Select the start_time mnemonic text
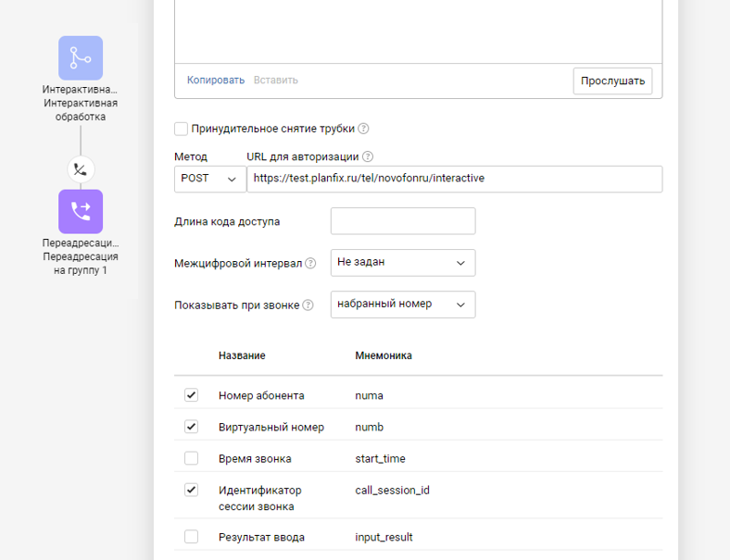 coord(381,458)
